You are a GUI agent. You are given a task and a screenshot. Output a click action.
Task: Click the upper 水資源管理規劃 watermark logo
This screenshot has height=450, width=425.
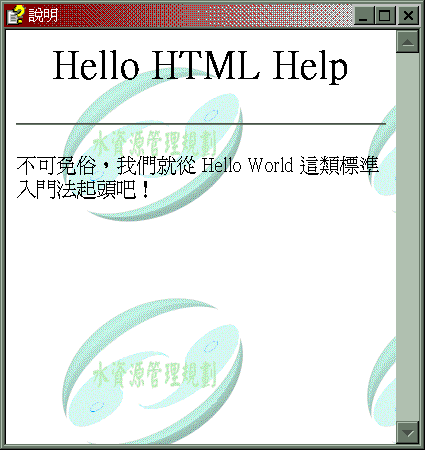(153, 143)
